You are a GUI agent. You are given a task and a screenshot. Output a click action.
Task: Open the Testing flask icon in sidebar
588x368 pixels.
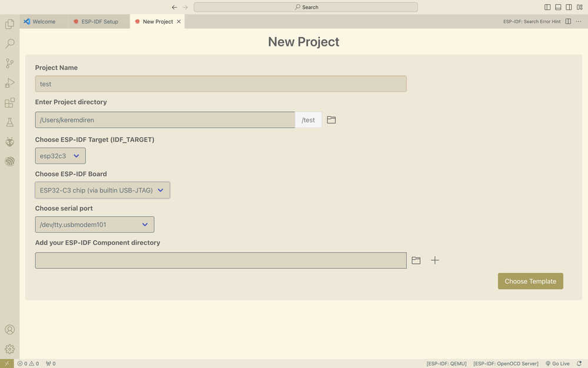tap(9, 122)
